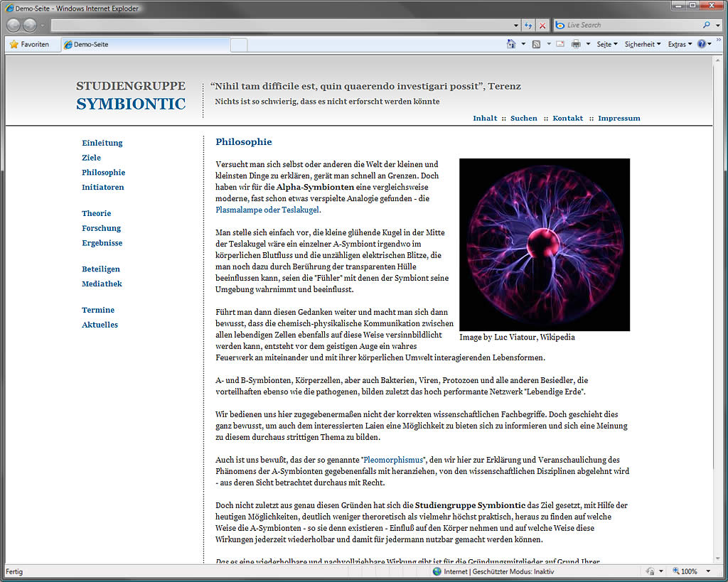This screenshot has width=728, height=582.
Task: Click the SYMBIONTIC site title
Action: (x=131, y=104)
